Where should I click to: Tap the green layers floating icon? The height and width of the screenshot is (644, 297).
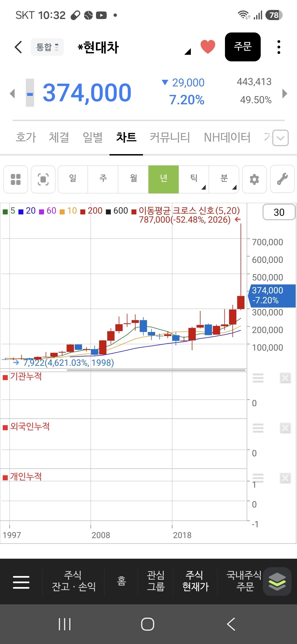[277, 582]
